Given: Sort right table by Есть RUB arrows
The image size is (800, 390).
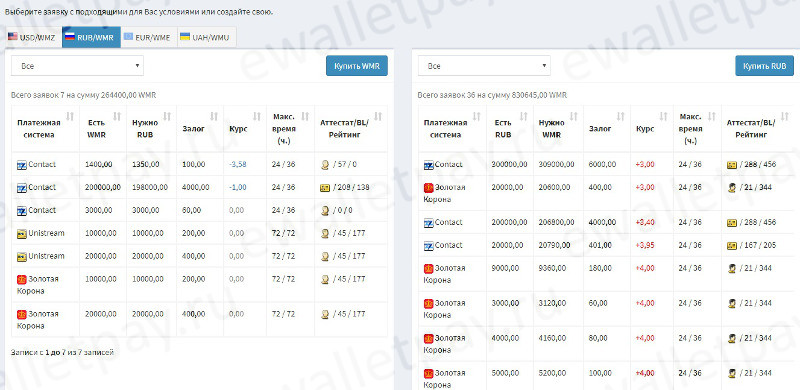Looking at the screenshot, I should [x=524, y=116].
